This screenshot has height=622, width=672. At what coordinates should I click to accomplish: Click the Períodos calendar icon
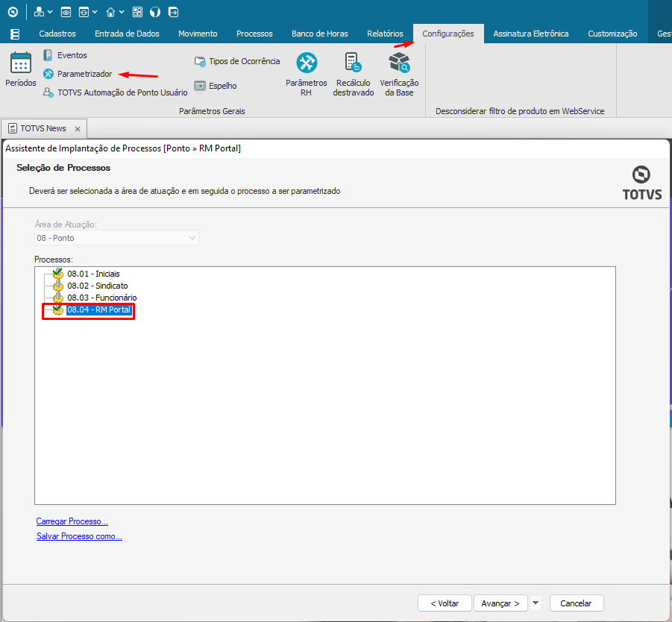tap(21, 64)
